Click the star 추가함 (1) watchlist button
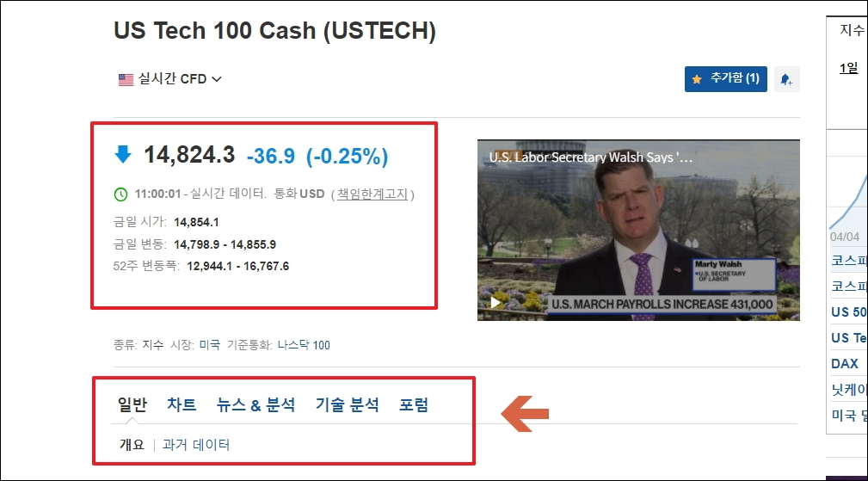The image size is (868, 481). point(726,79)
